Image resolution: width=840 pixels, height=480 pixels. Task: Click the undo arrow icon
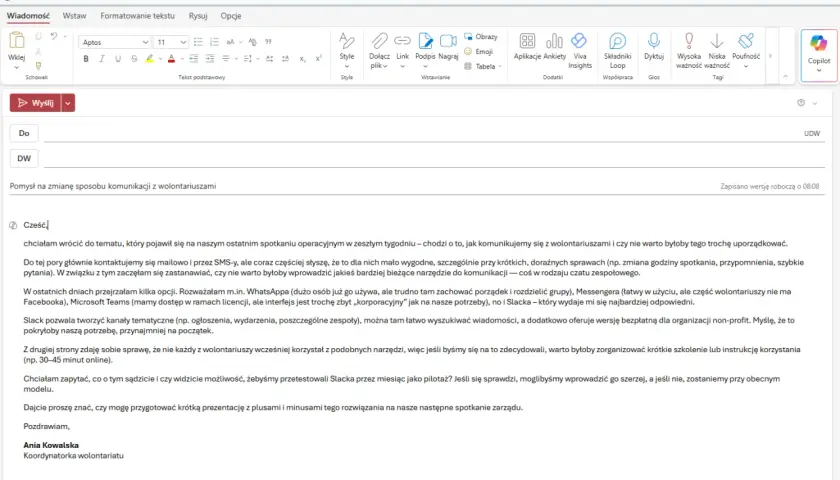[x=54, y=36]
